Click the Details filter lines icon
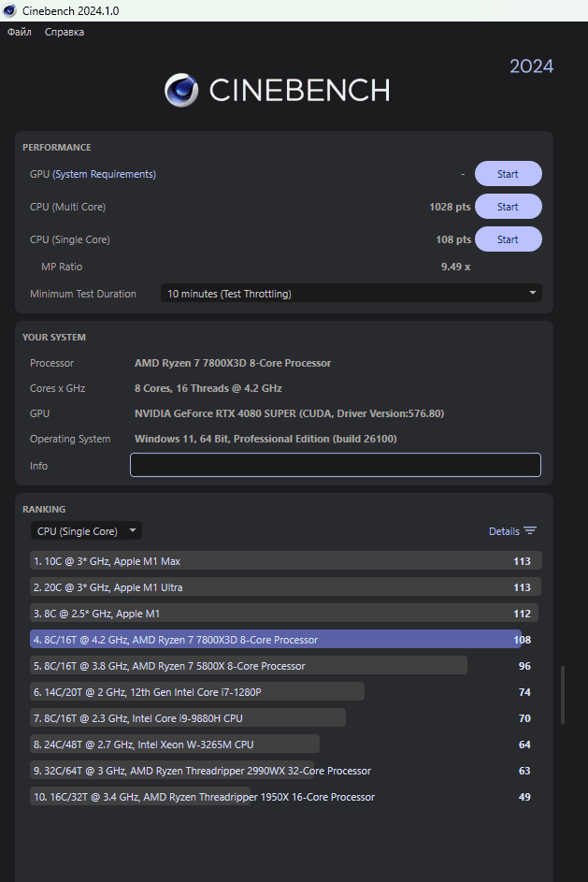This screenshot has width=588, height=882. [529, 531]
